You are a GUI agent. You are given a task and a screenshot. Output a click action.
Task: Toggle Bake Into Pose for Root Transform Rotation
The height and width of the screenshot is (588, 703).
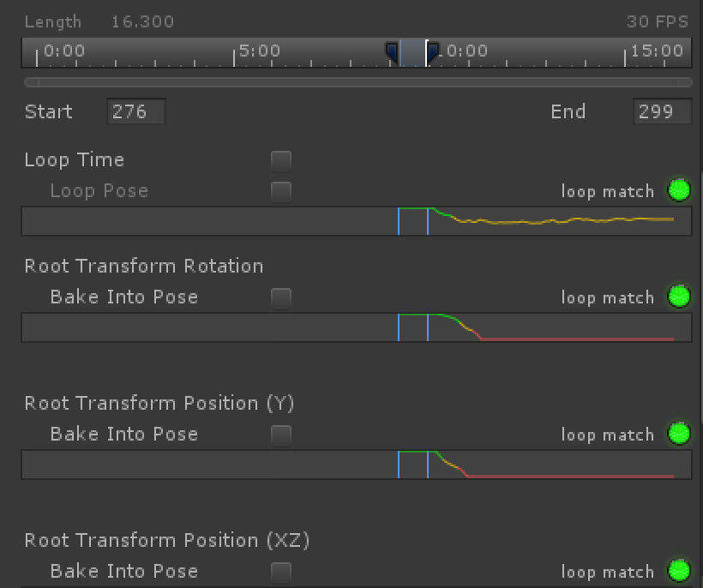(x=280, y=297)
